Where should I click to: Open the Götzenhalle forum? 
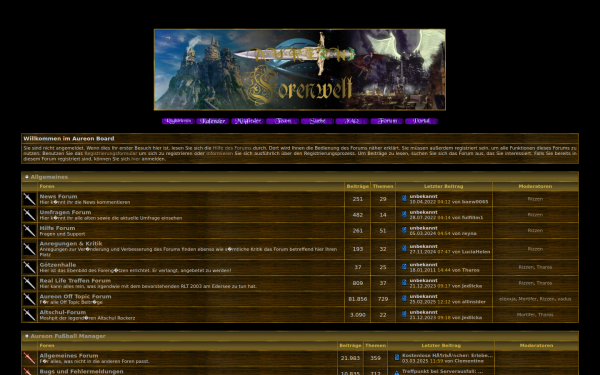(x=58, y=264)
